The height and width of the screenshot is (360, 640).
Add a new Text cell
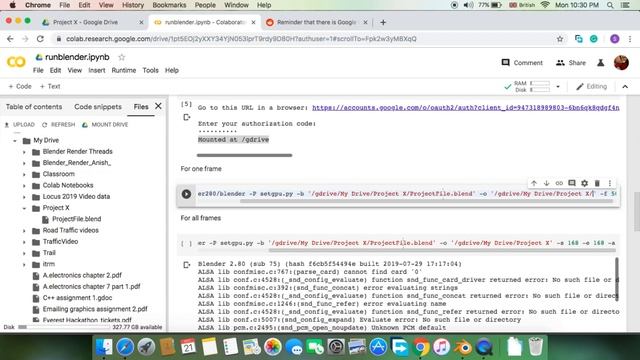[50, 87]
